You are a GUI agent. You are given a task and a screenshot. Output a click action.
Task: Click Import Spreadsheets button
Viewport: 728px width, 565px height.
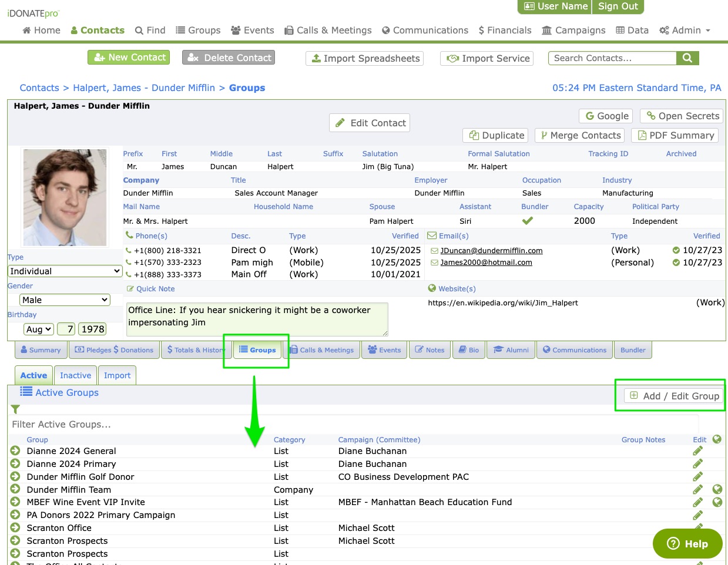click(365, 58)
